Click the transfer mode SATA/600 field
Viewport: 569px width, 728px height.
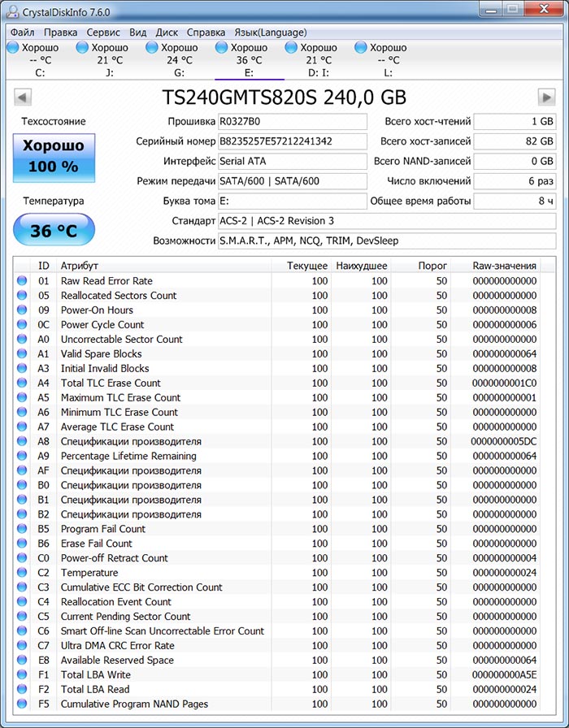point(293,181)
